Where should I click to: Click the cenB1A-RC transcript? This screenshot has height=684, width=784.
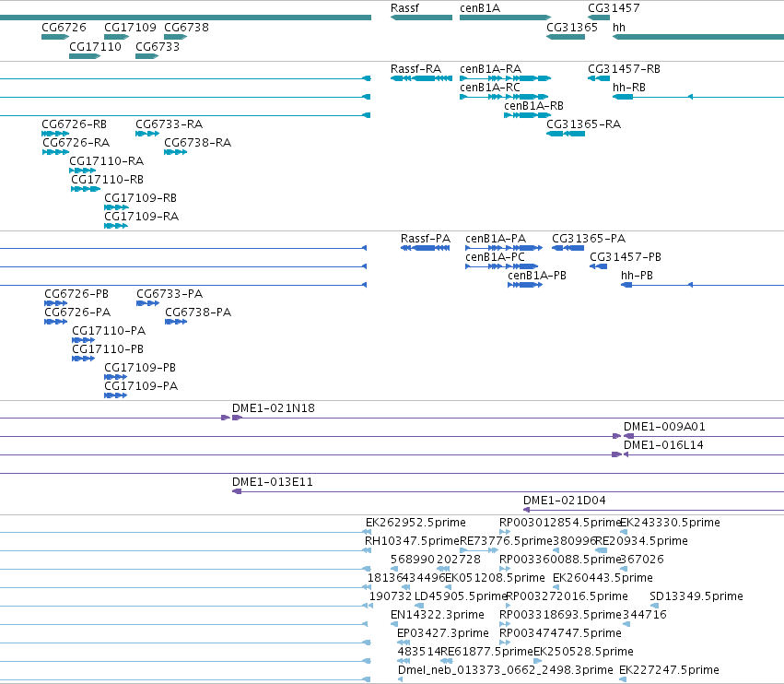[x=504, y=97]
